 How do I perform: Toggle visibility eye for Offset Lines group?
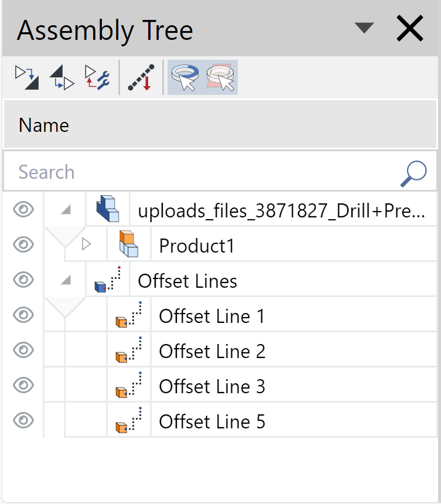tap(23, 280)
